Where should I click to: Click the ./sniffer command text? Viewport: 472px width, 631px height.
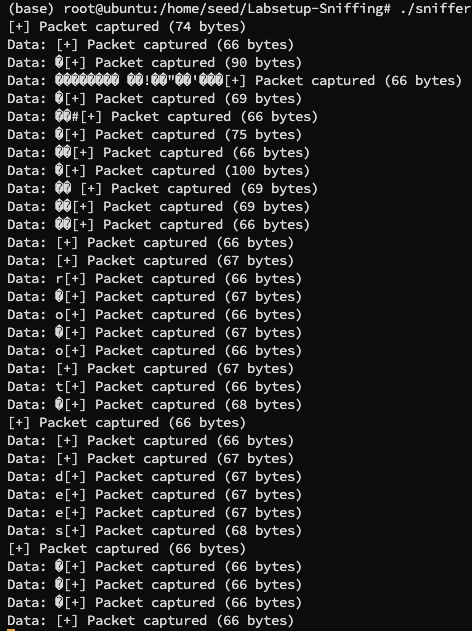point(436,8)
